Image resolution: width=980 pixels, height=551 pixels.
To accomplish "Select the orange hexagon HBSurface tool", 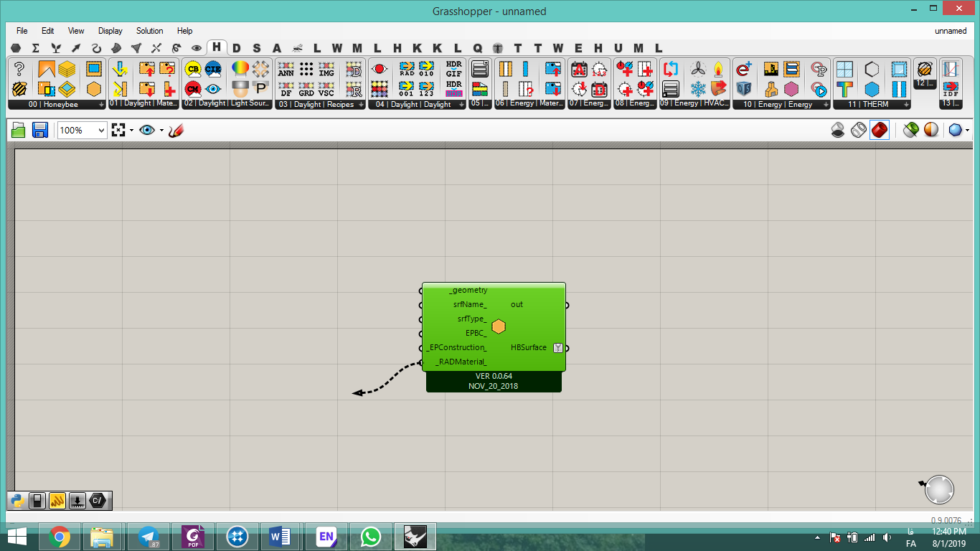I will point(94,89).
